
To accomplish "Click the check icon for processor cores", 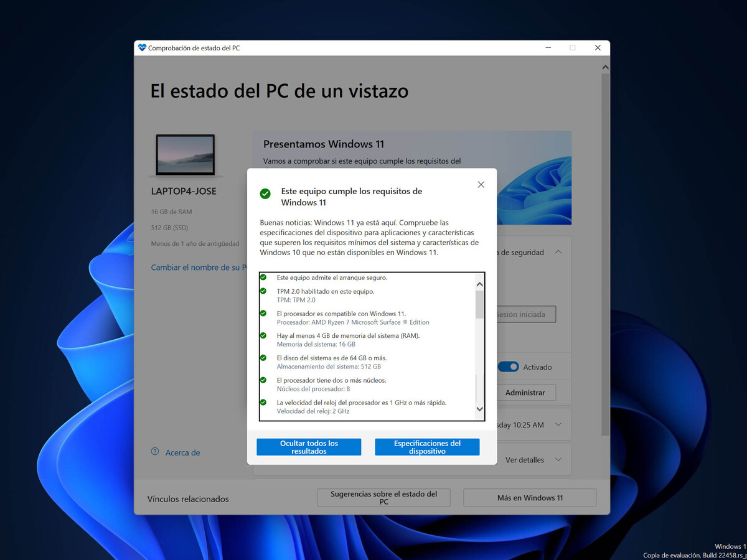I will pos(263,380).
